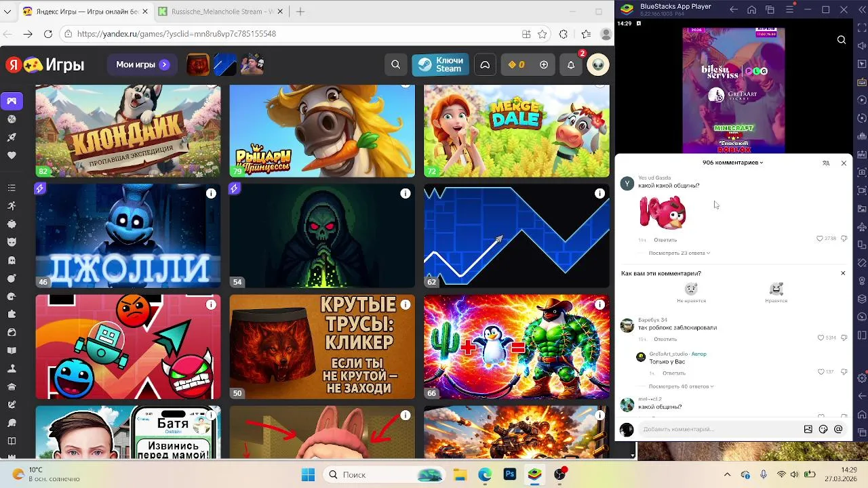Show info for the cactus penguin game card
This screenshot has height=488, width=868.
(599, 304)
